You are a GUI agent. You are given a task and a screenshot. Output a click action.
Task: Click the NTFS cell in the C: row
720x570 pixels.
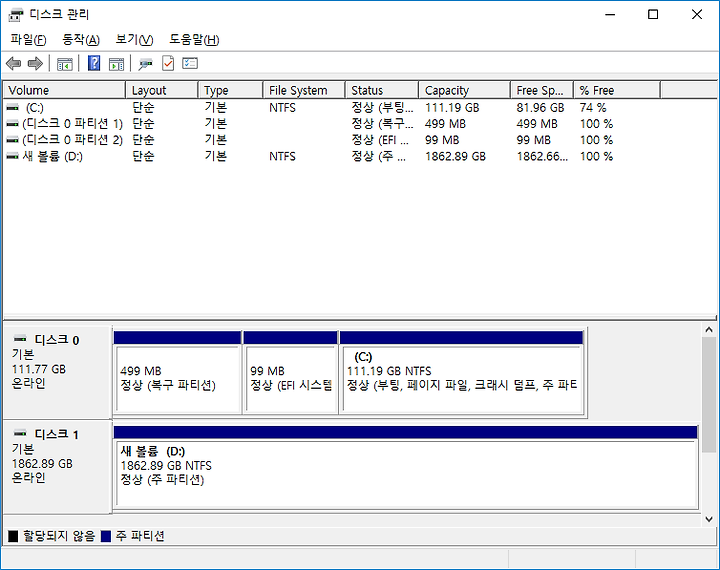282,107
